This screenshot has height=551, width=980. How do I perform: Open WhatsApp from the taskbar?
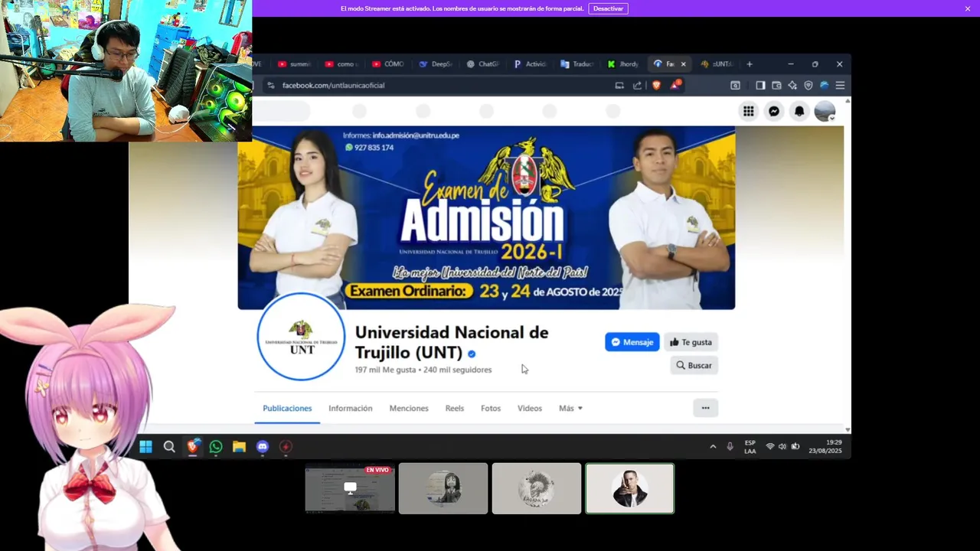point(216,447)
